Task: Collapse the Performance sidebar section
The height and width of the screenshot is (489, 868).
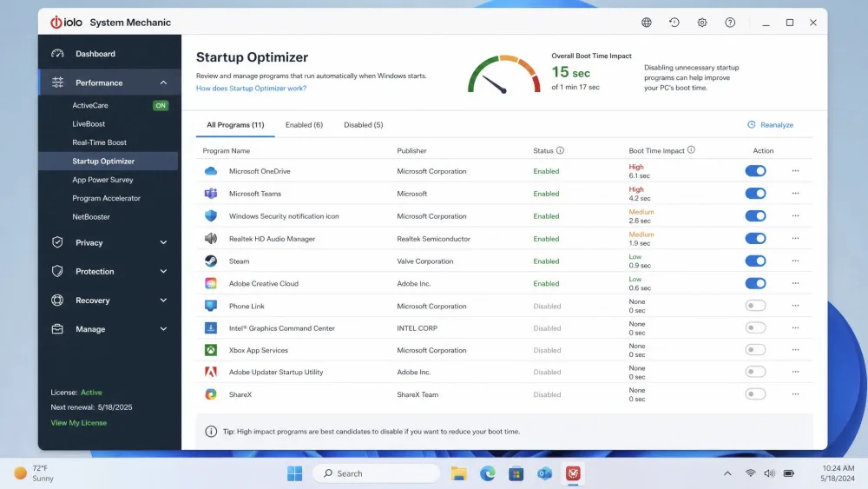Action: (x=163, y=83)
